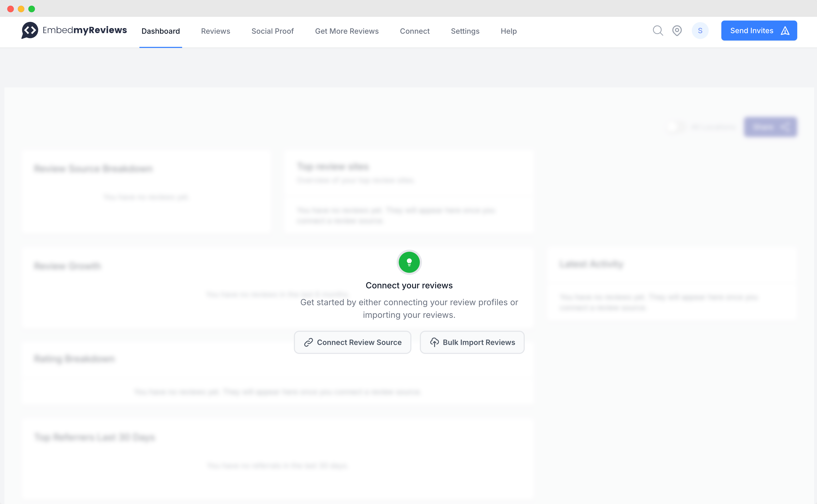Screen dimensions: 817x504
Task: Click the EmbedmyReviews brand name text
Action: click(85, 30)
